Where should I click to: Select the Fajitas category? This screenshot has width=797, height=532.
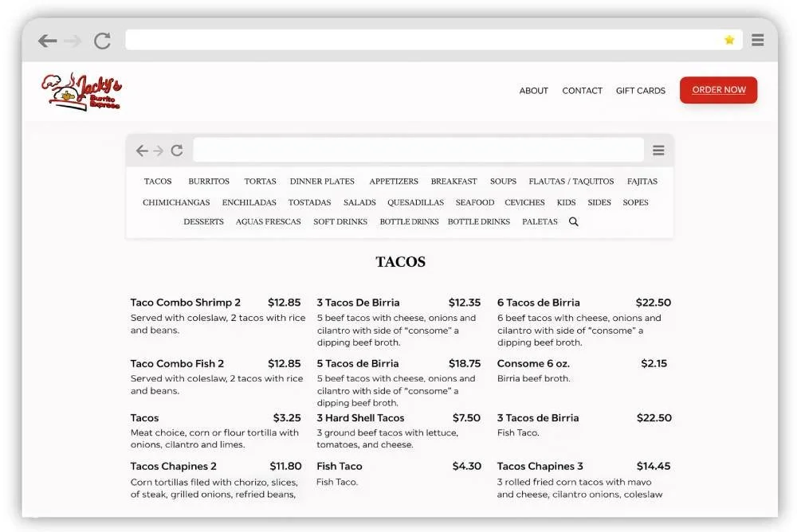click(642, 182)
